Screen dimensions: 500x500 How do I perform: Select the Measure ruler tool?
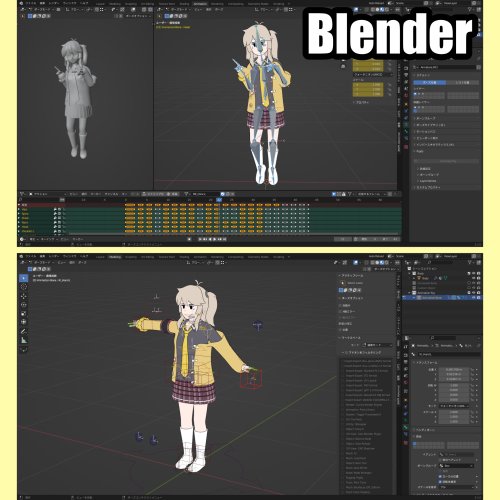(x=24, y=340)
